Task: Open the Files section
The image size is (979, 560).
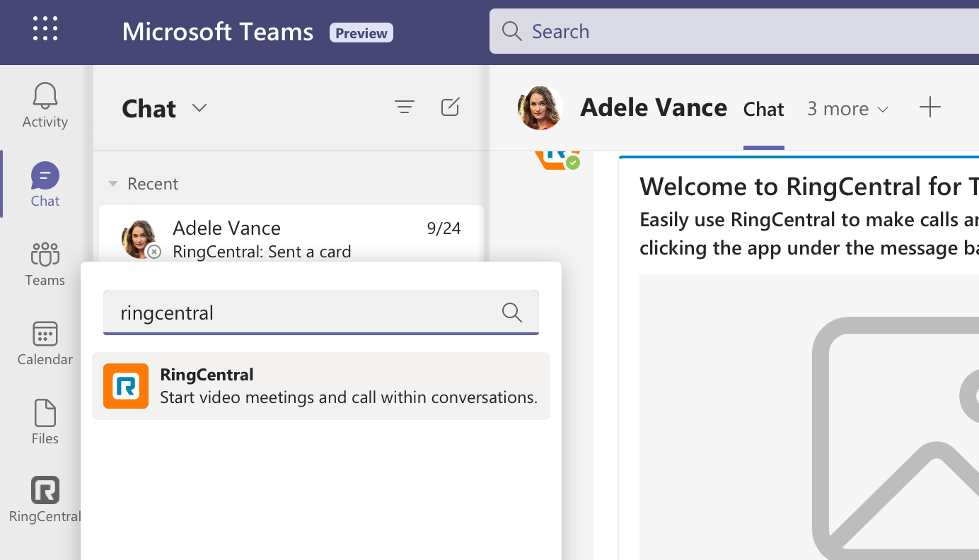Action: (45, 422)
